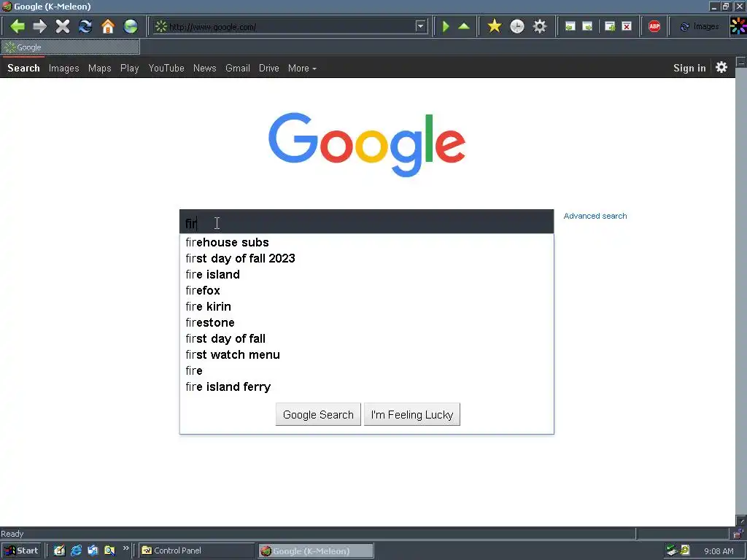
Task: Select the Google page tab
Action: coord(71,47)
